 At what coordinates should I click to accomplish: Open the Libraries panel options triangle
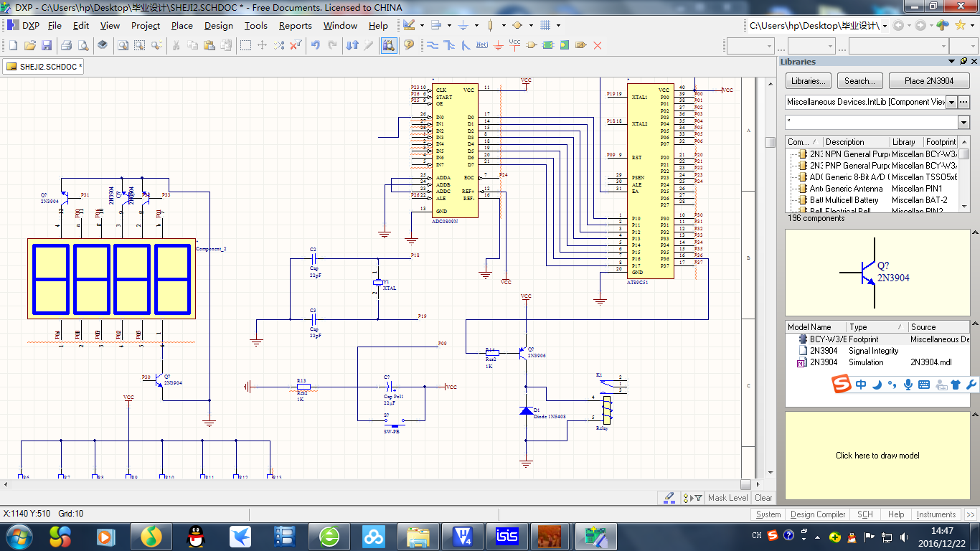click(952, 62)
